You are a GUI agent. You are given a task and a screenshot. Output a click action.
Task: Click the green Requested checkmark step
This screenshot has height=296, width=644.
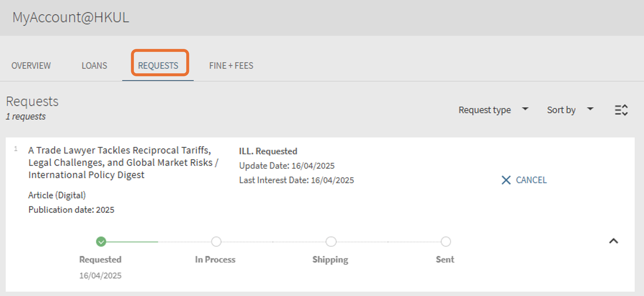coord(101,242)
